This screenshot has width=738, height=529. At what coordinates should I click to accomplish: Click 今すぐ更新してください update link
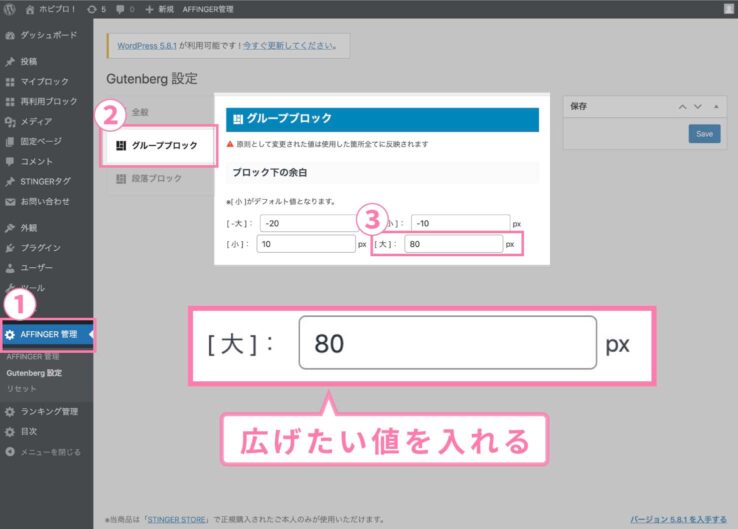[x=289, y=46]
